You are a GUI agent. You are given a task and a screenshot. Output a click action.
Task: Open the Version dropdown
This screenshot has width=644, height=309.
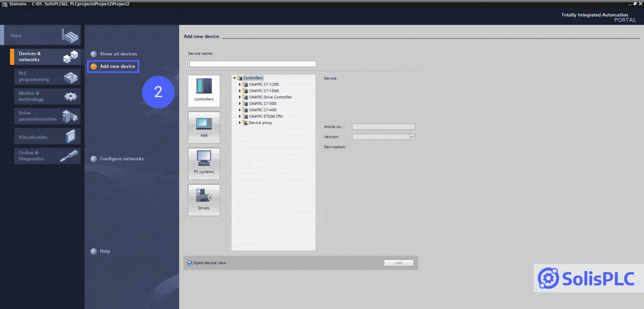click(x=412, y=137)
